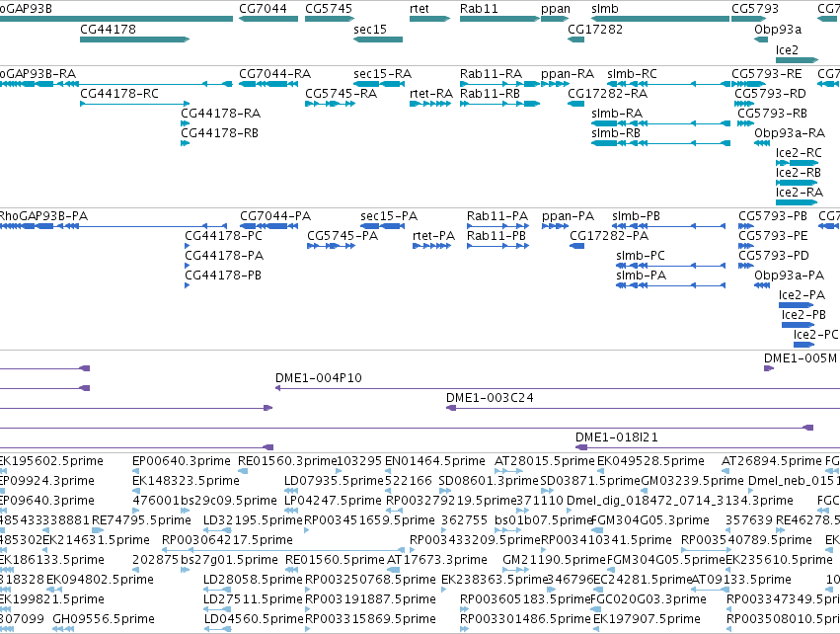Click the CG44178 gene label
Screen dimensions: 840x634
[108, 30]
